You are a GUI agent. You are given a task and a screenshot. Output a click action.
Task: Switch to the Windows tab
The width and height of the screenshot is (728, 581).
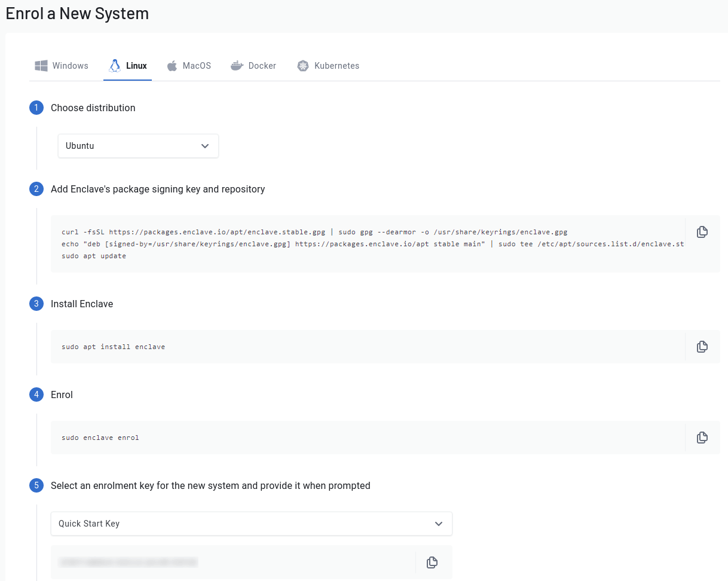(x=61, y=66)
